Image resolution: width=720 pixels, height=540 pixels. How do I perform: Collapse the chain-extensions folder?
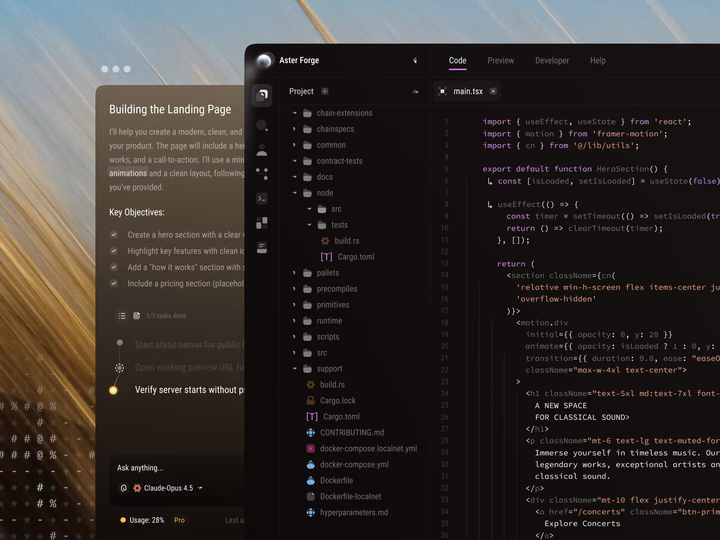tap(295, 113)
